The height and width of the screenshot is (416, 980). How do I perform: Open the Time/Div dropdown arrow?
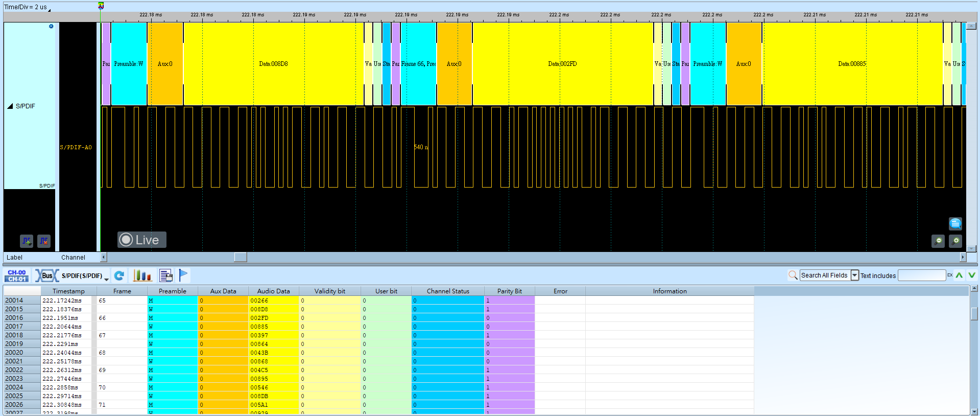pyautogui.click(x=50, y=9)
